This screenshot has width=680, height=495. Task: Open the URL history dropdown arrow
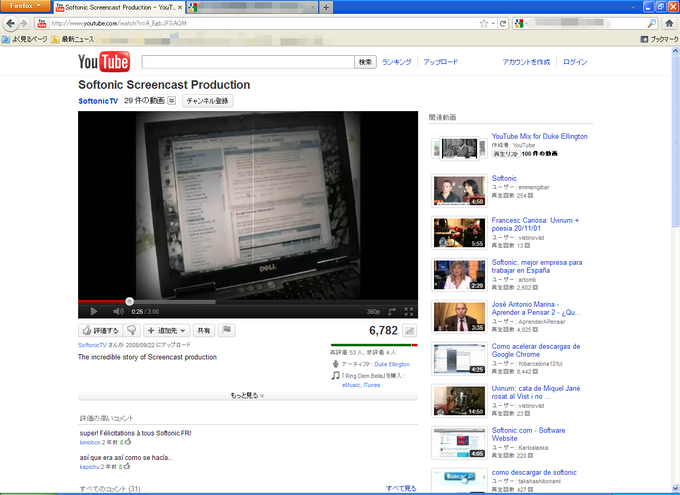point(494,23)
